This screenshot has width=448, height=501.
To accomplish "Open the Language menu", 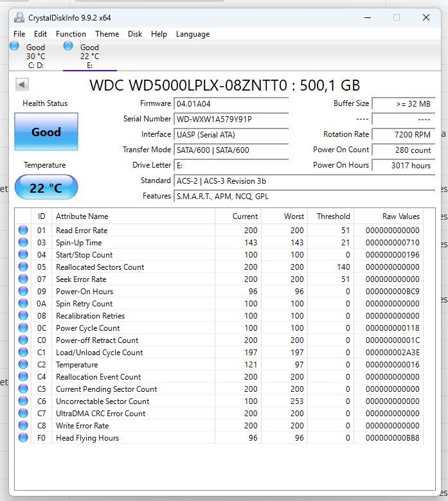I will pos(193,34).
